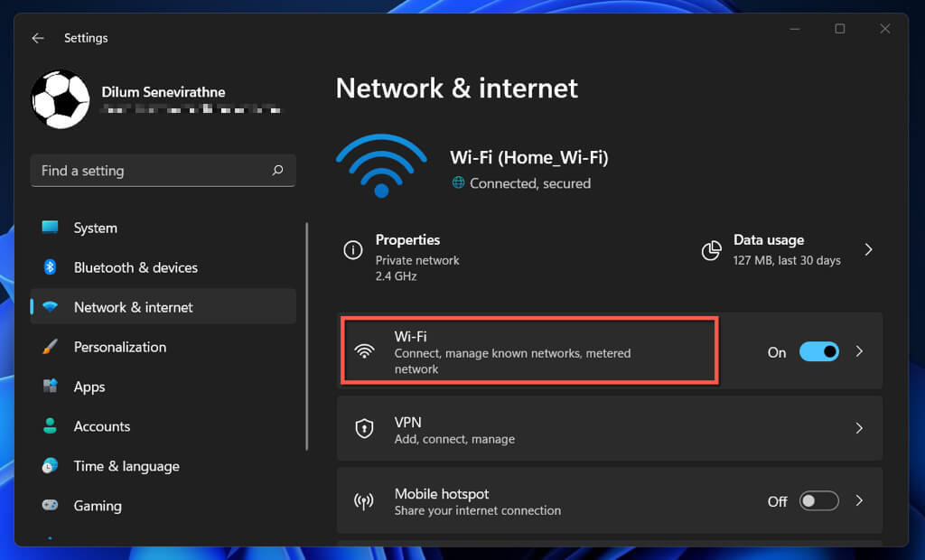Go to Bluetooth & devices
925x560 pixels.
pos(163,267)
